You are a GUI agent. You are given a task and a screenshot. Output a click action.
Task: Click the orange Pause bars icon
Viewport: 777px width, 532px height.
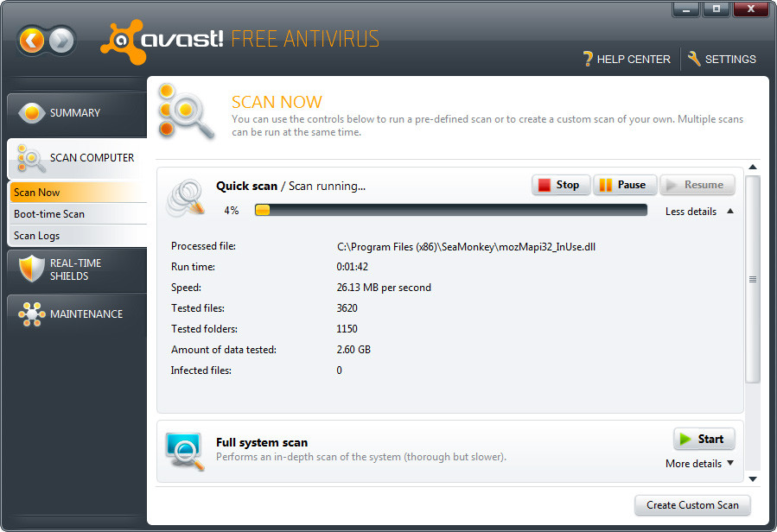[x=606, y=185]
